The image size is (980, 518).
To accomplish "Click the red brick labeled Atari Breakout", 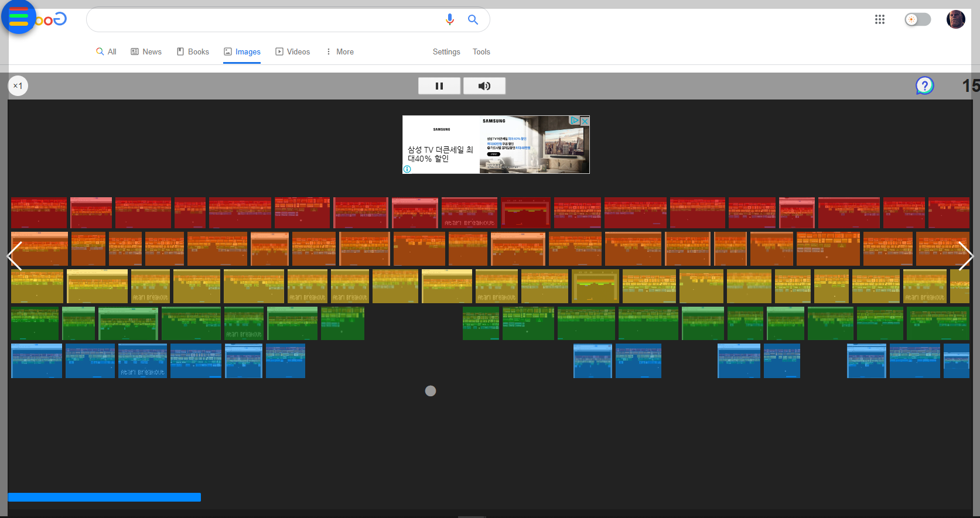I will tap(469, 213).
